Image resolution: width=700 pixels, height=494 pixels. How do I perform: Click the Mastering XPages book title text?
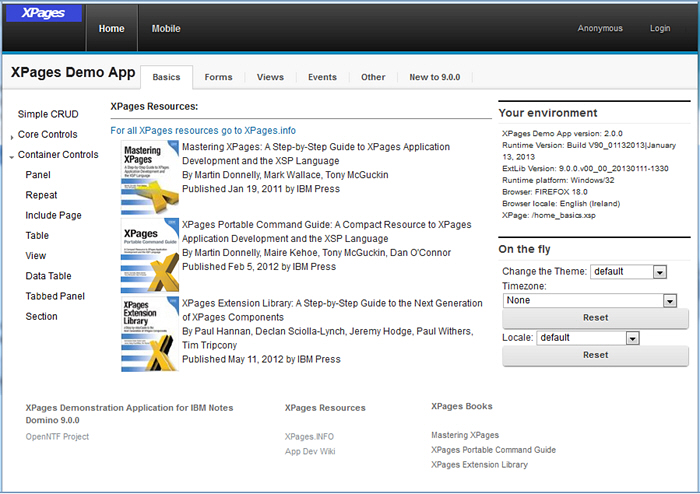pyautogui.click(x=316, y=154)
